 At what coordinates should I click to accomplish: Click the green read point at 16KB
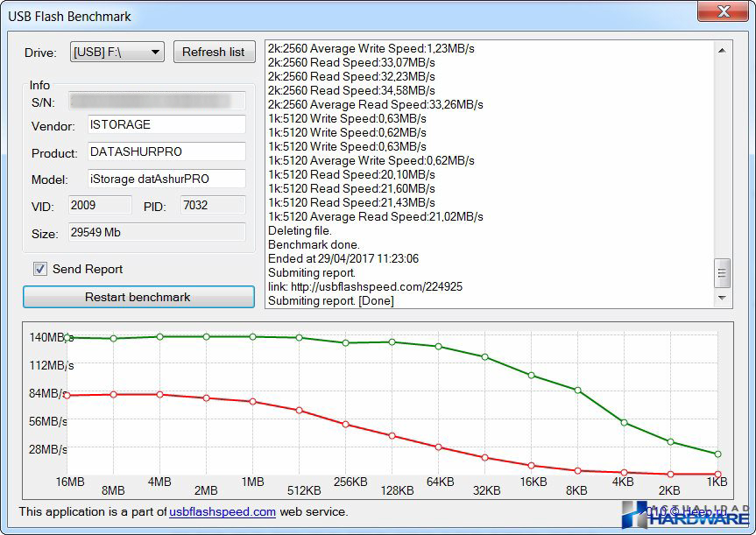click(x=532, y=376)
